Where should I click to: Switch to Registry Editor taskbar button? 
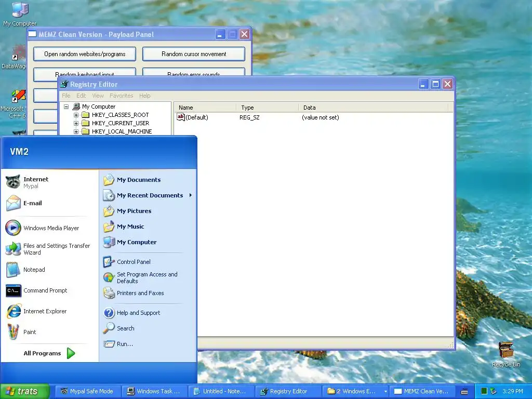[287, 391]
